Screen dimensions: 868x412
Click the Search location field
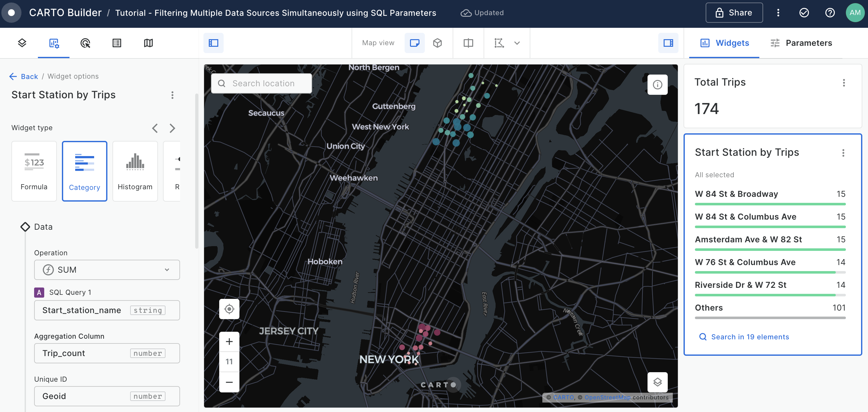[x=262, y=83]
